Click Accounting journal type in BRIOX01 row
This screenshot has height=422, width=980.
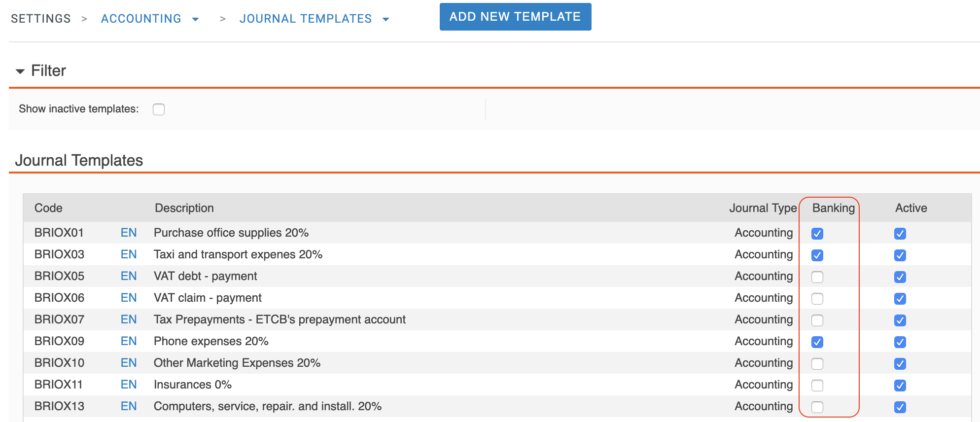(764, 233)
